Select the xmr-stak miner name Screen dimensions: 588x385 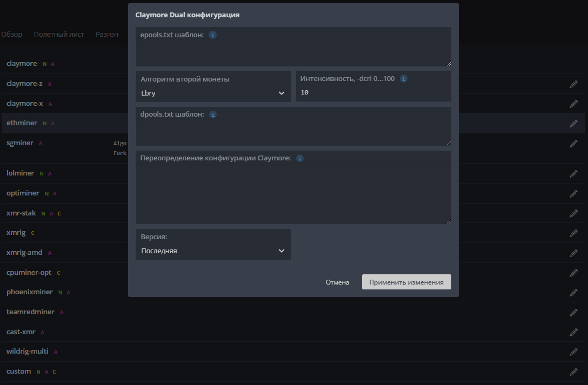[x=21, y=213]
